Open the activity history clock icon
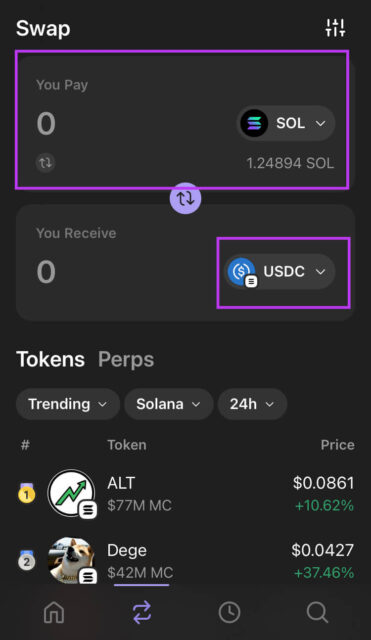Viewport: 371px width, 640px height. coord(229,612)
